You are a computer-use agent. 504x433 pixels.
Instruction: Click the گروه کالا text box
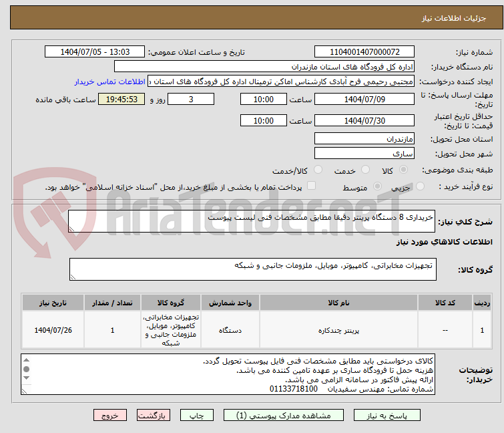(253, 269)
